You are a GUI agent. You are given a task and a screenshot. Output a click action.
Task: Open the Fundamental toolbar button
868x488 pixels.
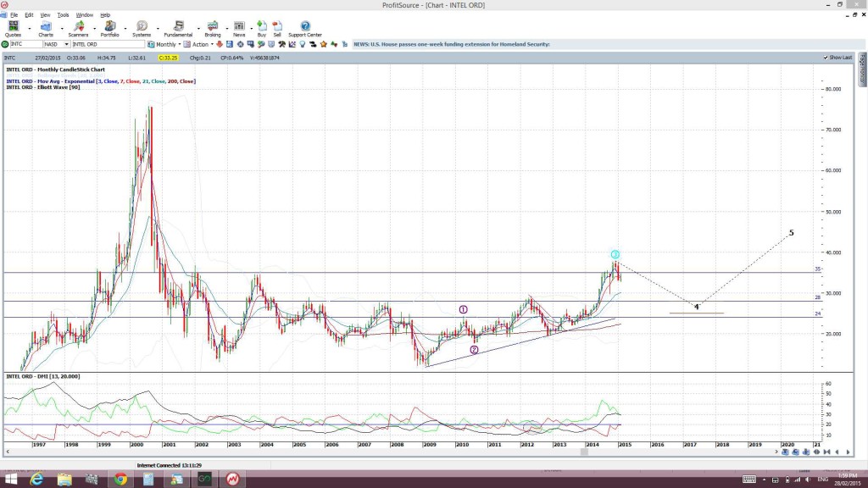[x=178, y=29]
